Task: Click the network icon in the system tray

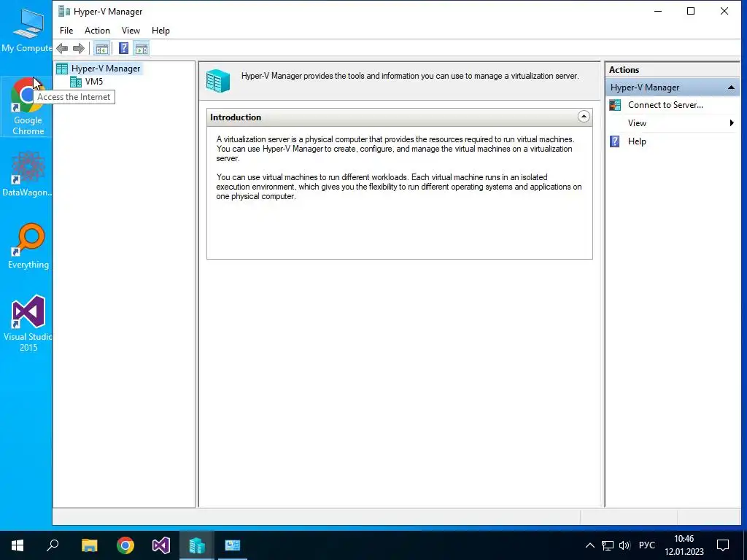Action: (x=608, y=545)
